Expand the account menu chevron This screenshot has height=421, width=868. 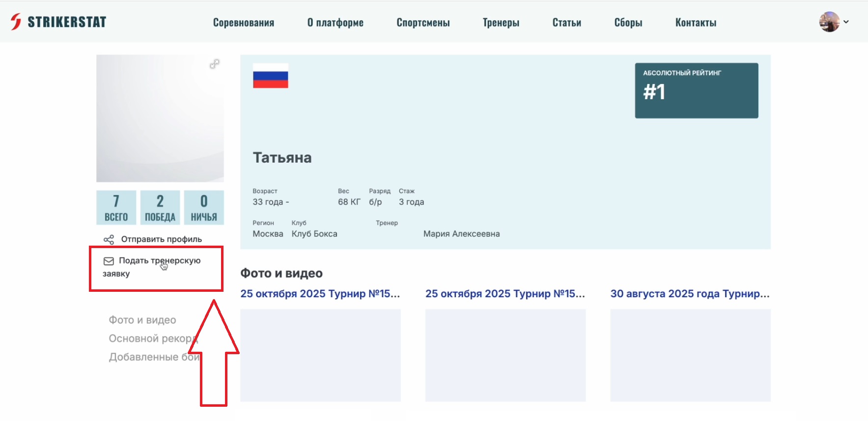846,22
